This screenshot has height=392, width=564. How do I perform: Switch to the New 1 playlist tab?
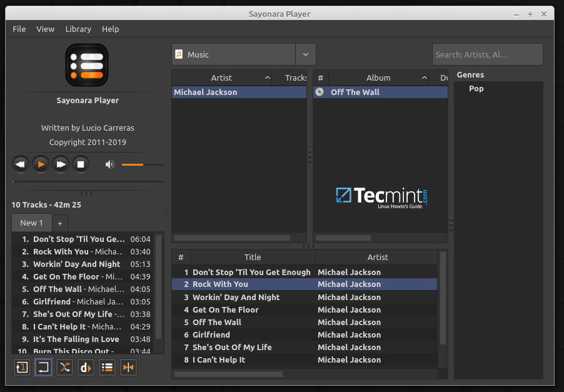click(x=32, y=223)
